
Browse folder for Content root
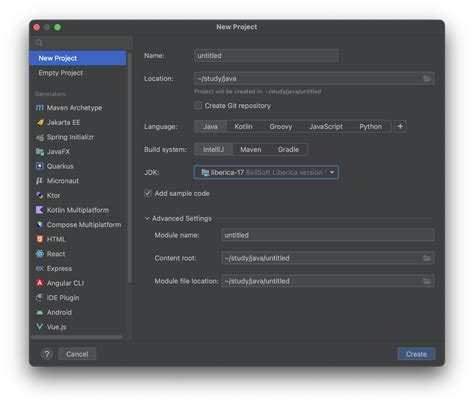pyautogui.click(x=427, y=258)
